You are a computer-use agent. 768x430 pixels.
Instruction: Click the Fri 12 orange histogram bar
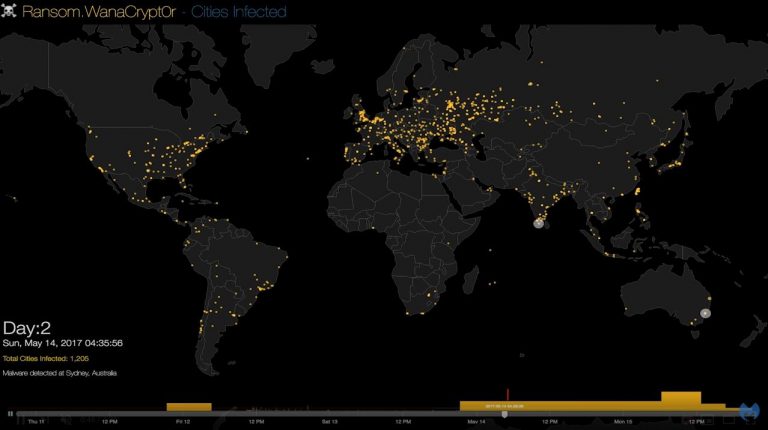[x=189, y=407]
